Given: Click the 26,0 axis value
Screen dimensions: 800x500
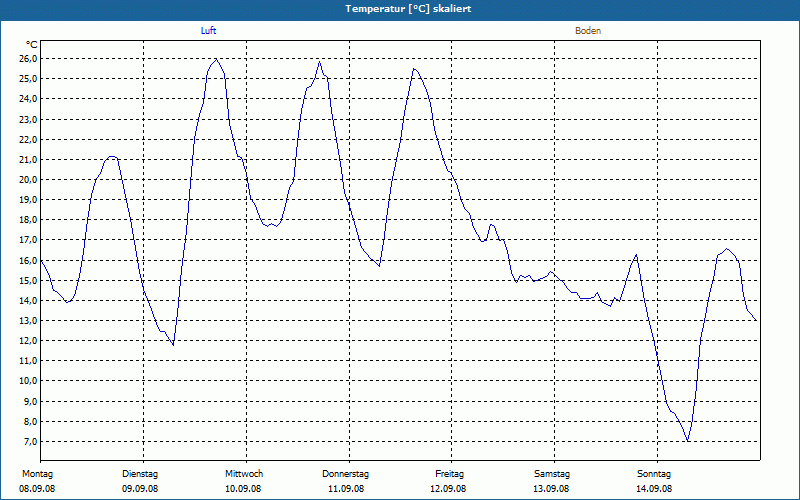Looking at the screenshot, I should click(x=29, y=59).
